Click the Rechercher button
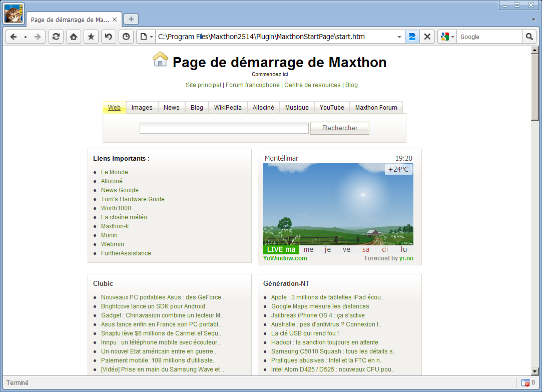542x392 pixels. point(340,128)
